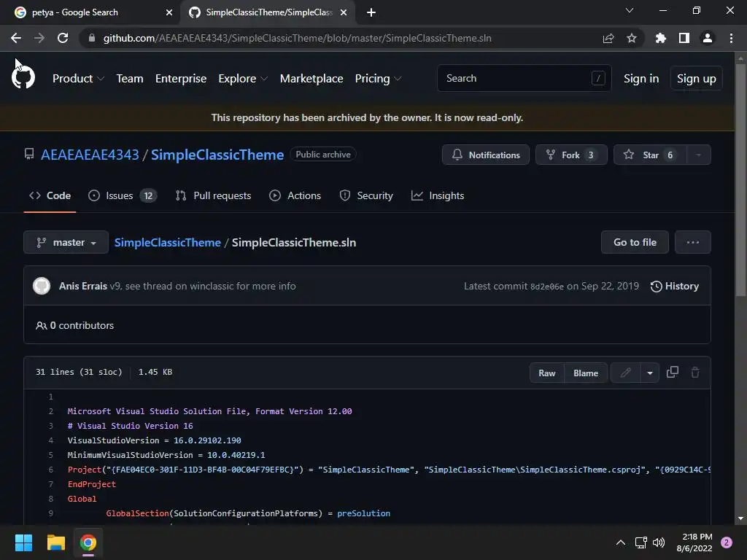This screenshot has height=560, width=747.
Task: Open the Enterprise nav link
Action: pyautogui.click(x=181, y=79)
